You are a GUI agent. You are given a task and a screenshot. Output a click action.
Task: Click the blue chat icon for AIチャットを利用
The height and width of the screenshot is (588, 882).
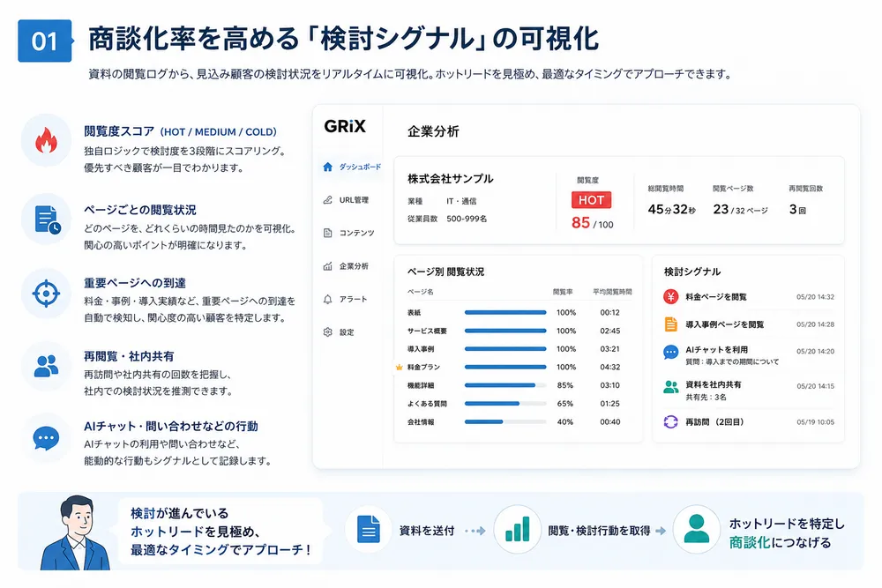670,353
